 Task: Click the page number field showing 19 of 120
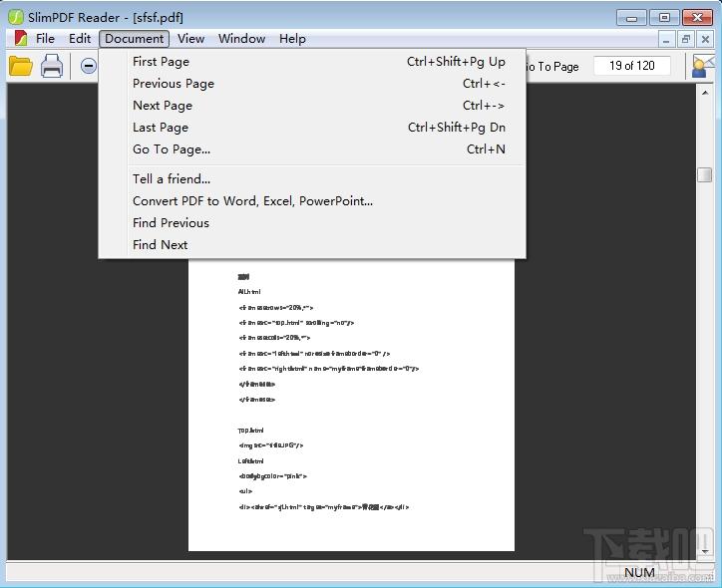click(x=632, y=66)
